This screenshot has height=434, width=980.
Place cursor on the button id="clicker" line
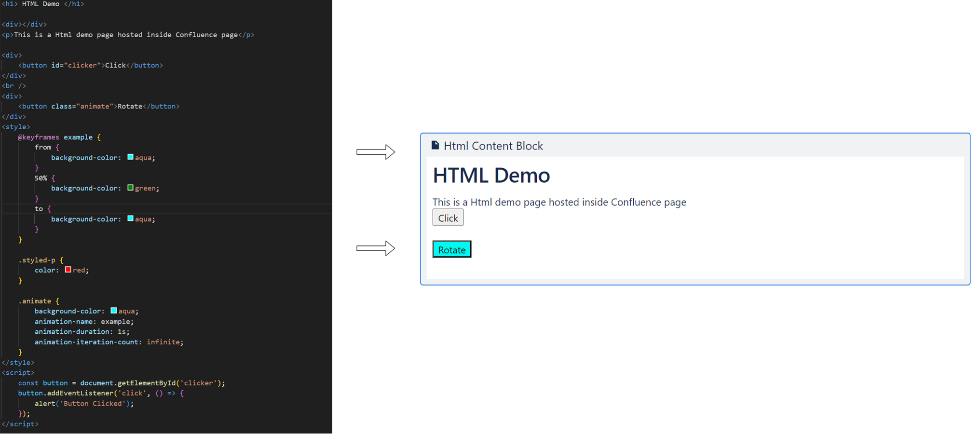91,65
